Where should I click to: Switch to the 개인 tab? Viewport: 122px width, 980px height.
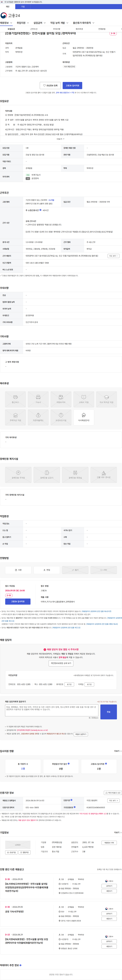[x=8, y=6]
